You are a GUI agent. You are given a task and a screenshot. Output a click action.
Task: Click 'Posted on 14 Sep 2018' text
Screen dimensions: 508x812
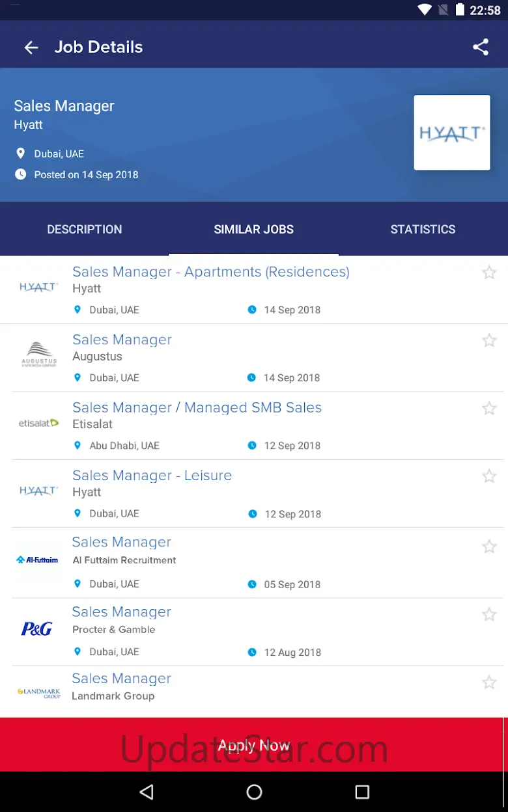click(x=86, y=174)
